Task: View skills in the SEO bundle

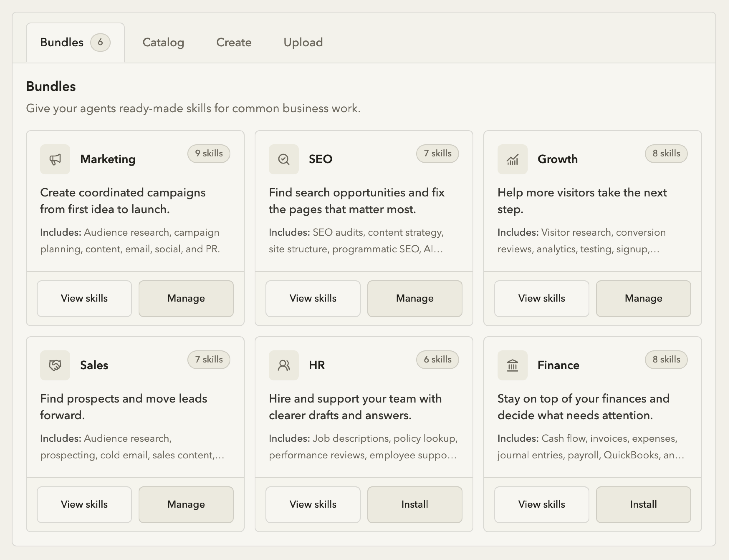Action: pos(313,298)
